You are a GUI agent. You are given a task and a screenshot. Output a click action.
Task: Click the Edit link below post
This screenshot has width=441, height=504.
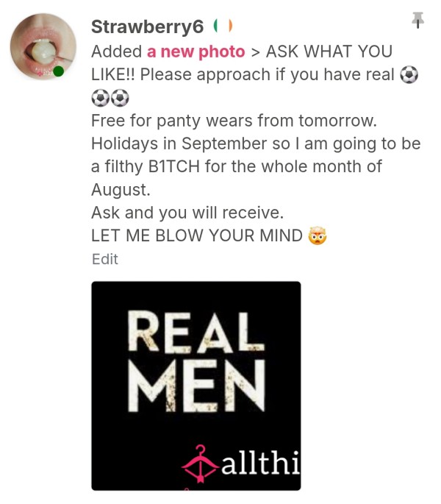click(104, 259)
